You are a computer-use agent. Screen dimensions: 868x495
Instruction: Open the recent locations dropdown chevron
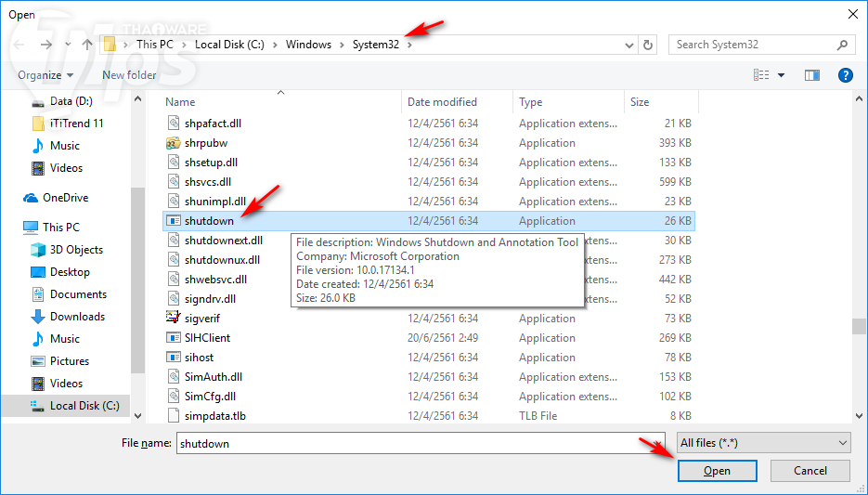(68, 45)
